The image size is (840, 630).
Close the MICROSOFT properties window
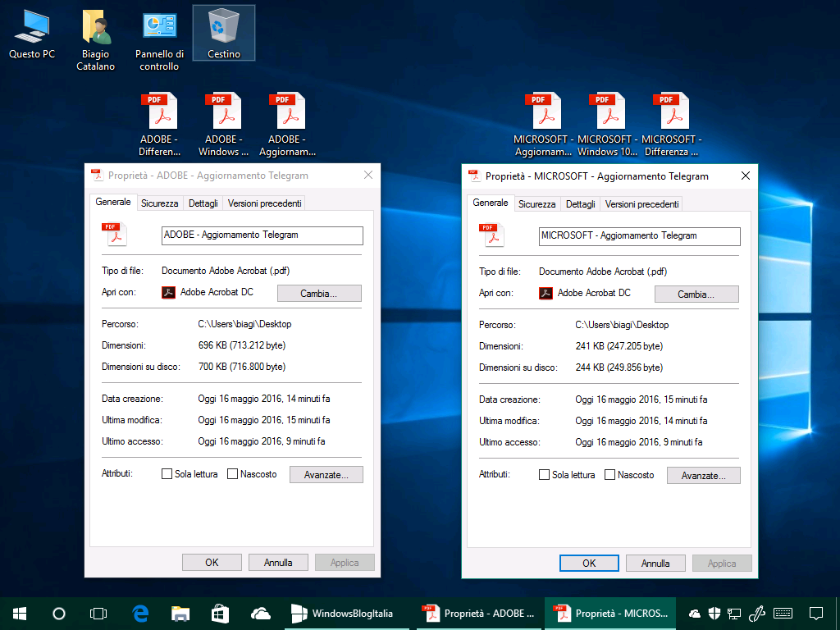tap(745, 176)
